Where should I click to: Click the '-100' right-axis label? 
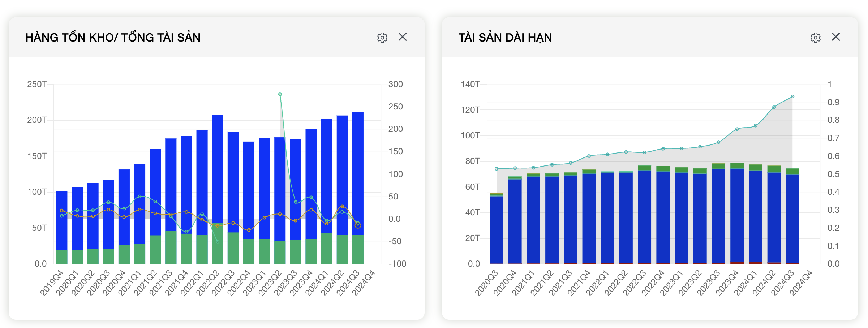pos(397,264)
